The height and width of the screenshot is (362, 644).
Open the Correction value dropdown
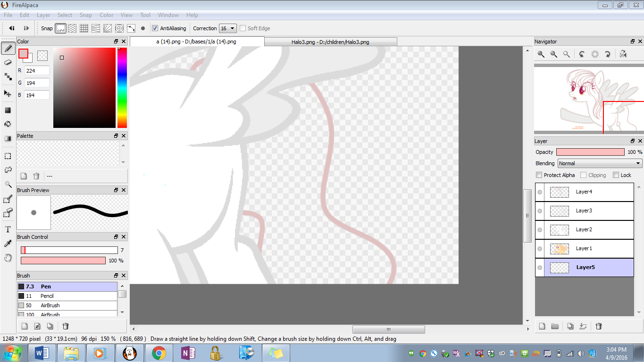pyautogui.click(x=227, y=28)
